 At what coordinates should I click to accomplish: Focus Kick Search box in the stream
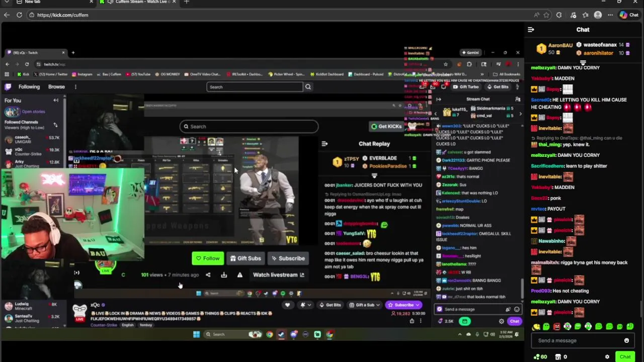click(249, 127)
